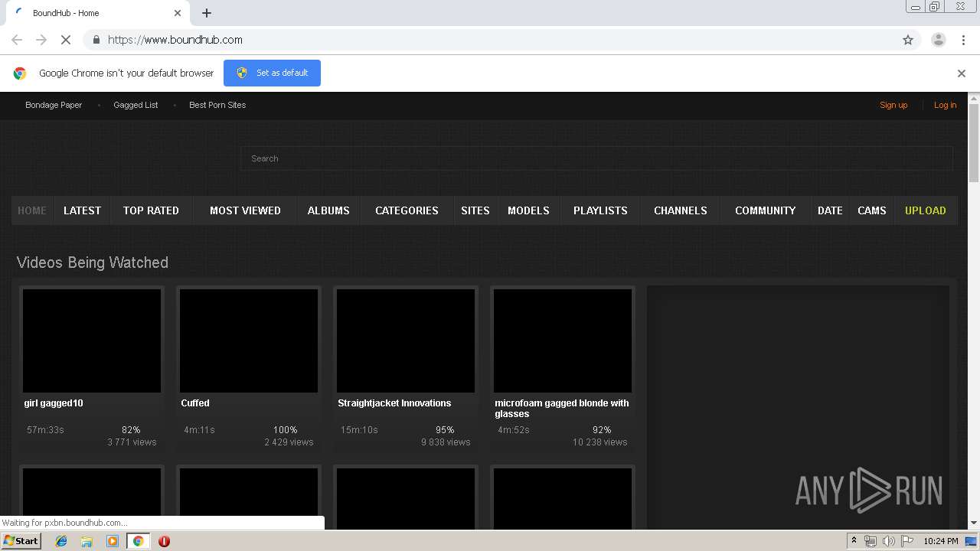Open the Gagged List link
Viewport: 980px width, 551px height.
[136, 105]
